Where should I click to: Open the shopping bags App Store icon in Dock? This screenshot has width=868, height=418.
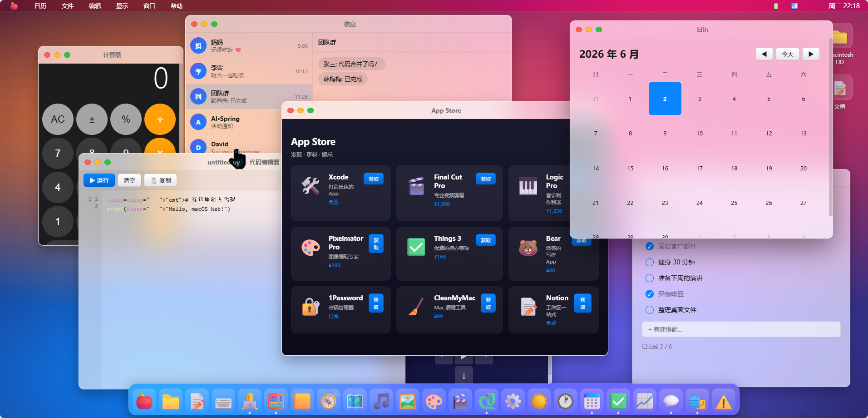coord(697,401)
